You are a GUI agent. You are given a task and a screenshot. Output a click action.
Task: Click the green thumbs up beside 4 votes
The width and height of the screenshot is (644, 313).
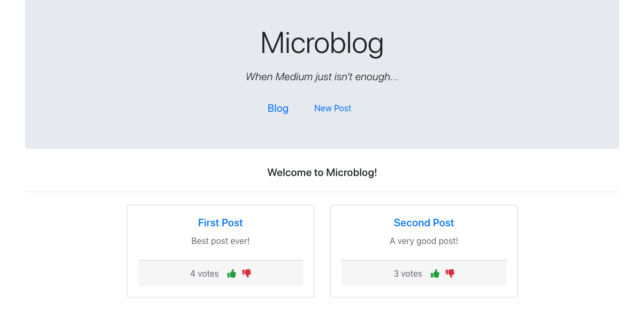(x=232, y=273)
